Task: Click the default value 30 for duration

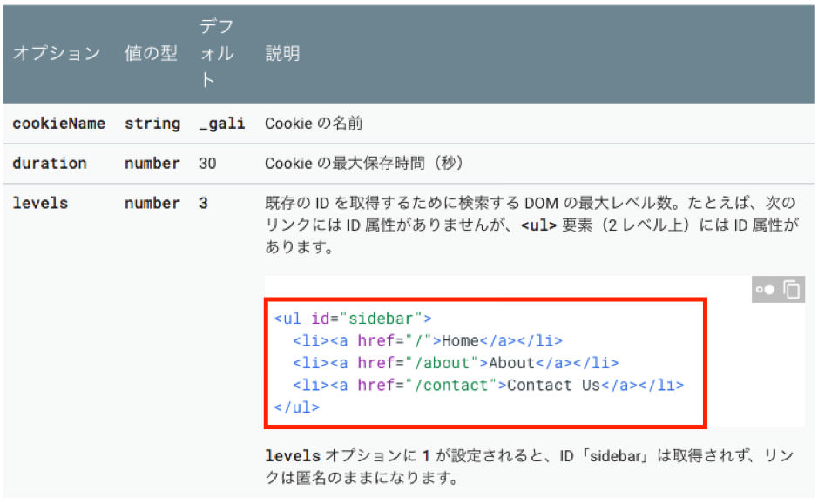Action: click(x=209, y=164)
